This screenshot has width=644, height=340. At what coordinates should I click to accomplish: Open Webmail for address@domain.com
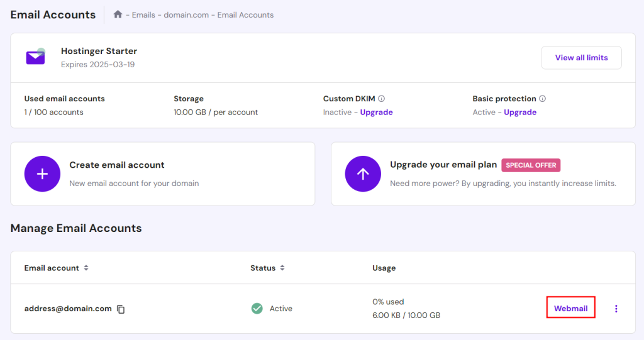pyautogui.click(x=570, y=309)
